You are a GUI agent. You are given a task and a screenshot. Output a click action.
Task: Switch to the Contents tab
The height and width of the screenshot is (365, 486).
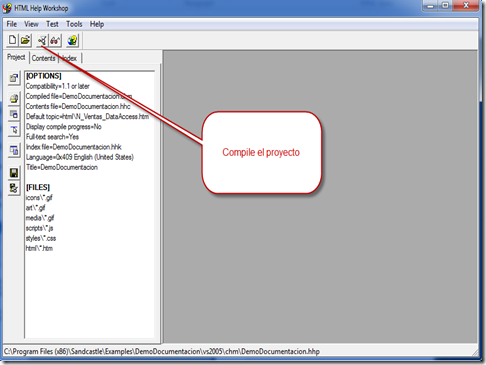pos(43,58)
